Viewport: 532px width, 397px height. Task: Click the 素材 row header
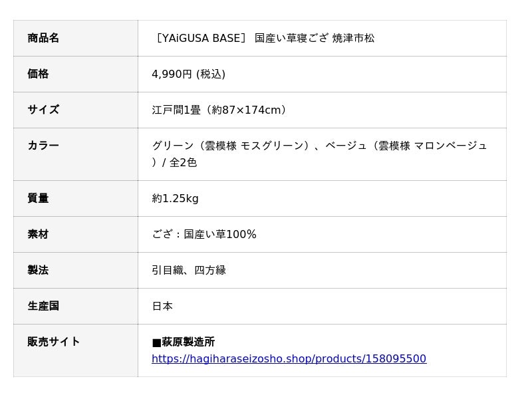38,234
